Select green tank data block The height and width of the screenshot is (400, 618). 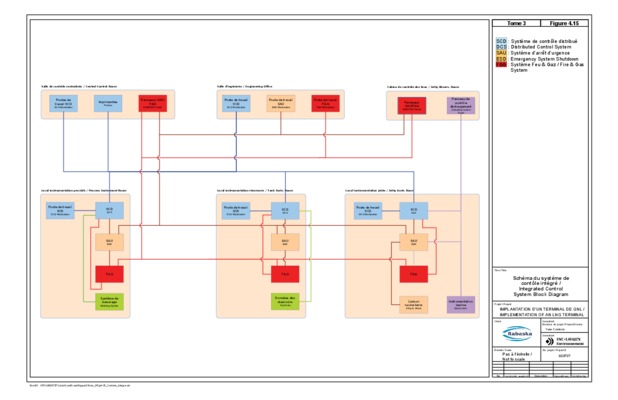tap(285, 301)
